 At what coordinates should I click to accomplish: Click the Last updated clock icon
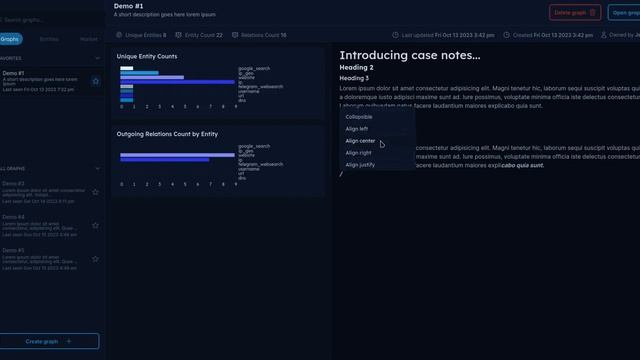click(395, 35)
